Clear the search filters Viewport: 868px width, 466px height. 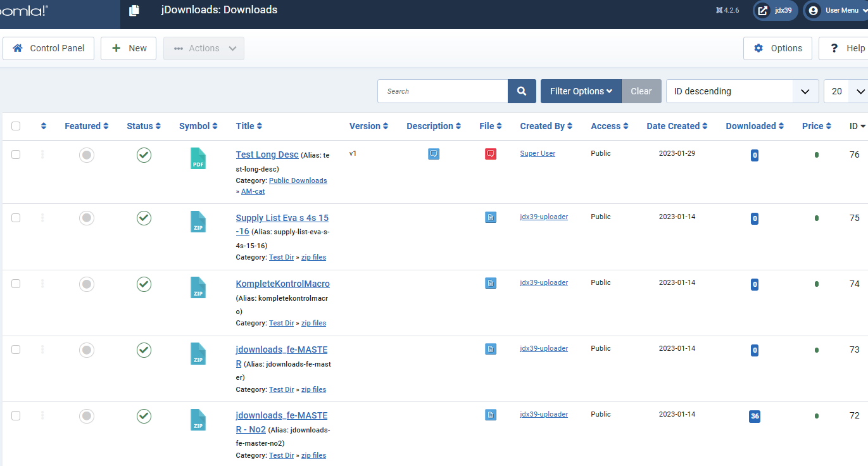[641, 91]
